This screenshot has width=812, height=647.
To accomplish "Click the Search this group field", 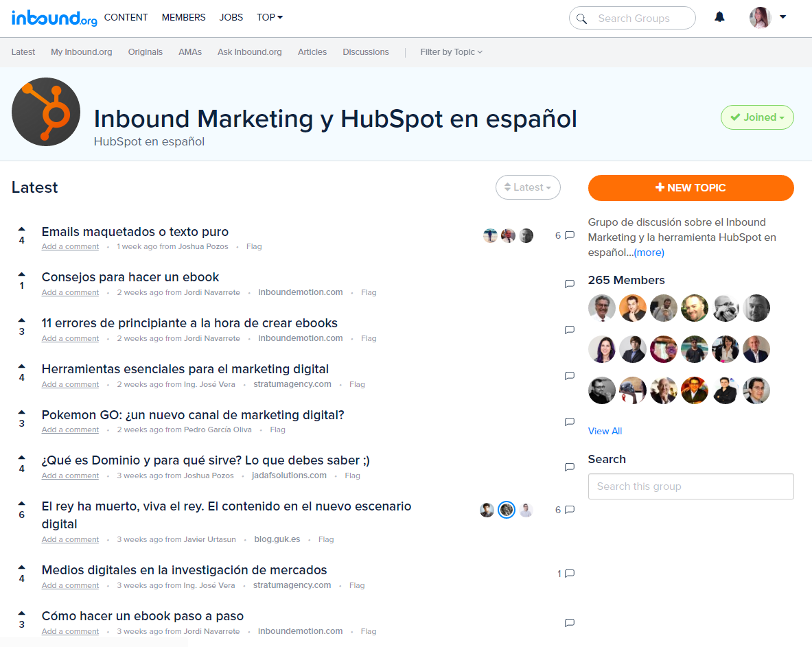I will point(691,486).
